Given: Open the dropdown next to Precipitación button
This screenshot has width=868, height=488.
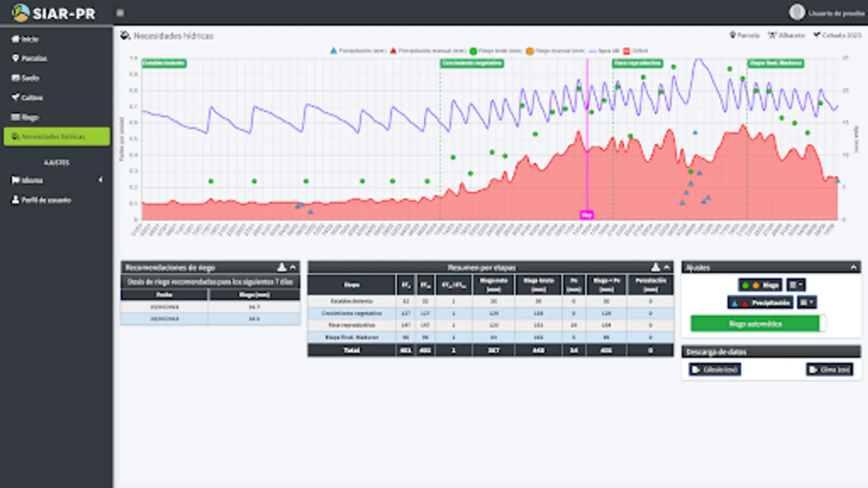Looking at the screenshot, I should (807, 303).
